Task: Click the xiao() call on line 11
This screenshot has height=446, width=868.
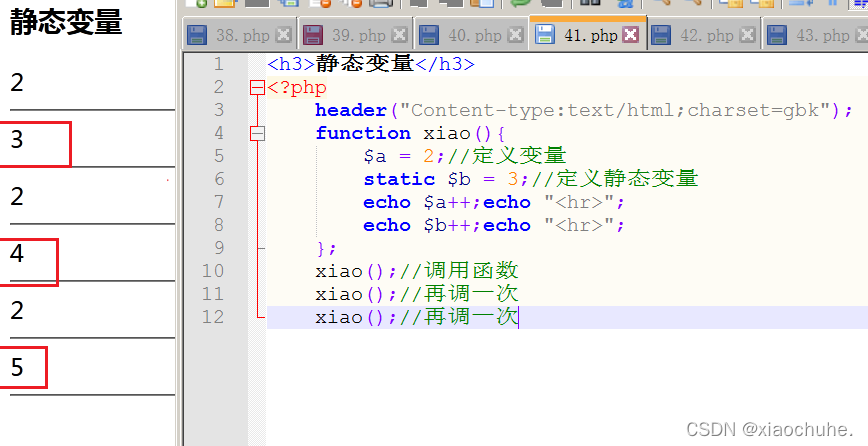Action: click(356, 294)
